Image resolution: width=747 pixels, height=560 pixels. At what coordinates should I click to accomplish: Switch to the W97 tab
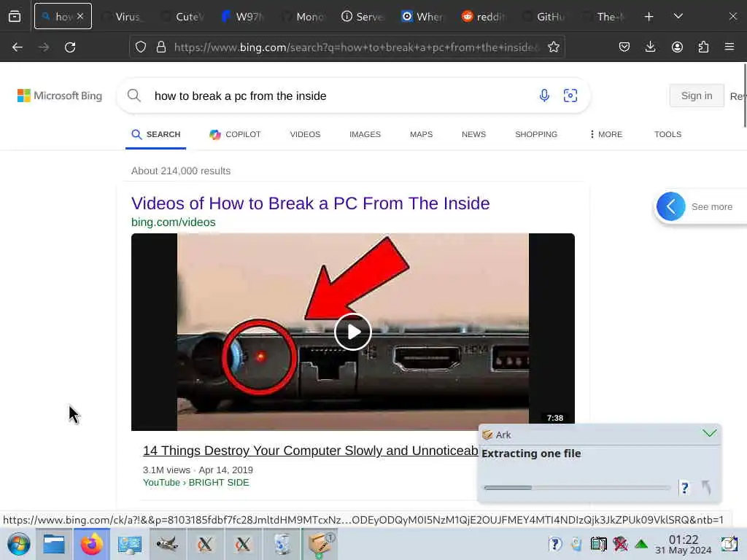pyautogui.click(x=244, y=17)
